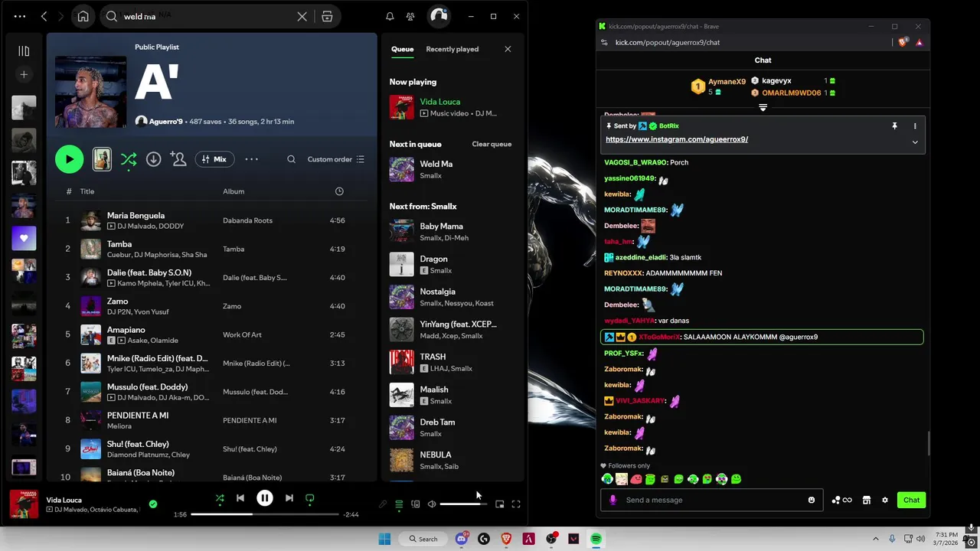
Task: Mute Spotify using speaker icon
Action: pyautogui.click(x=432, y=504)
